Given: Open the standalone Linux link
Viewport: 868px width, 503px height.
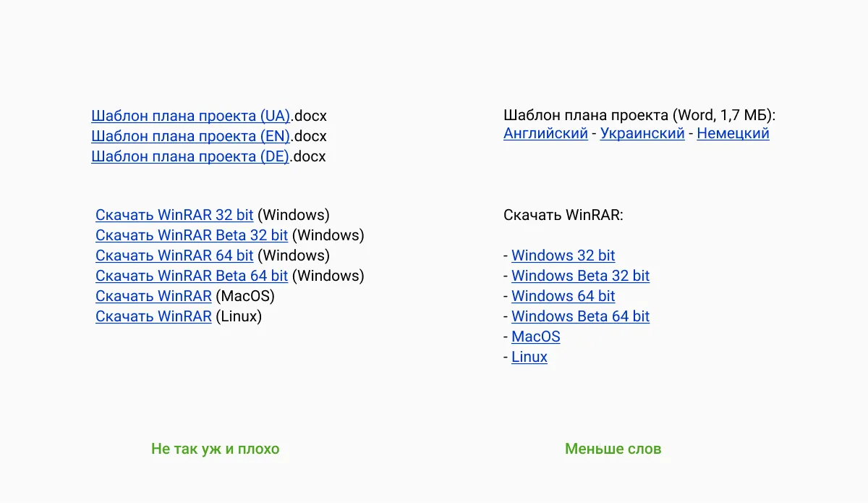Looking at the screenshot, I should [529, 357].
